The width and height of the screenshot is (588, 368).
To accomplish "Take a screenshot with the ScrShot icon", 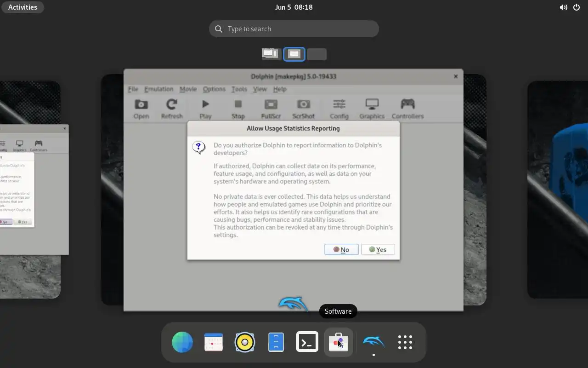I will (304, 109).
